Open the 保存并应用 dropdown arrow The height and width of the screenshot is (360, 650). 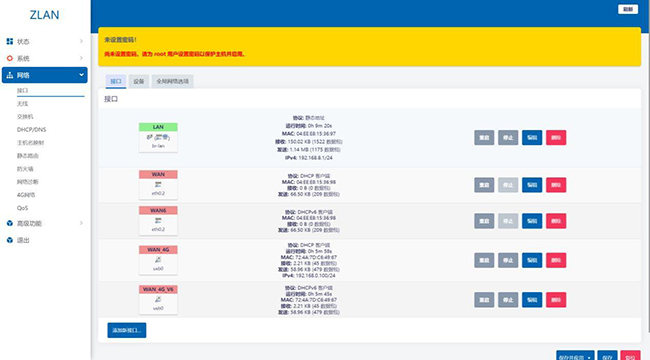click(589, 357)
